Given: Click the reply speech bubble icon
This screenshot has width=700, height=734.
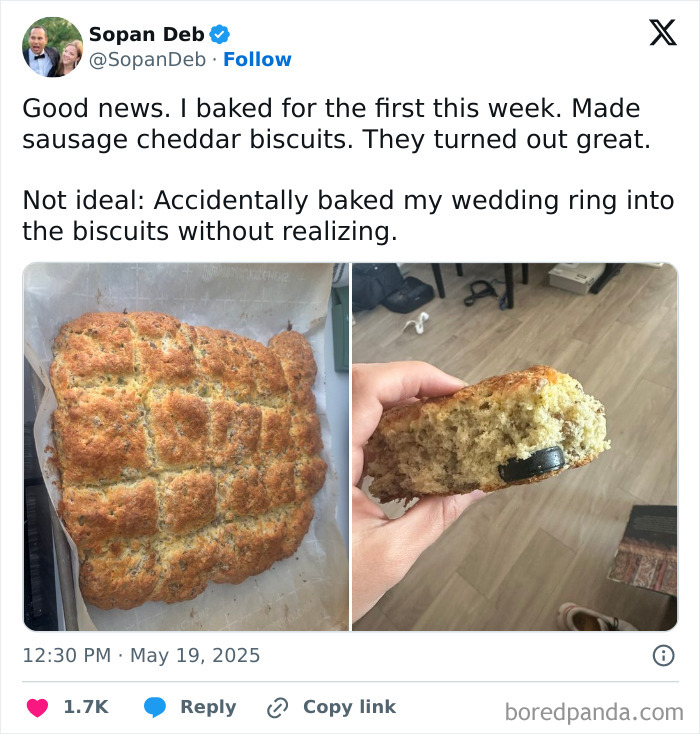Looking at the screenshot, I should click(x=154, y=707).
